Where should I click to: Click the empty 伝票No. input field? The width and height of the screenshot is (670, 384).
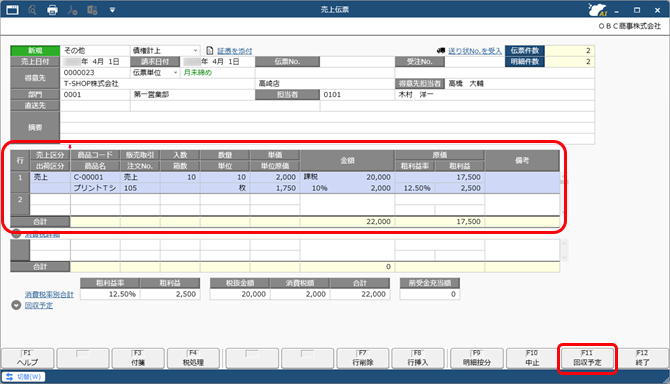coord(357,62)
